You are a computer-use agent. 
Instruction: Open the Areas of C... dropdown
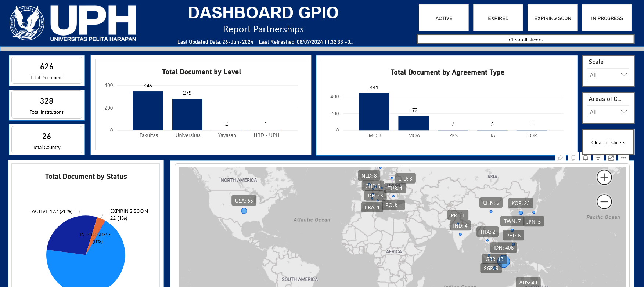(608, 112)
